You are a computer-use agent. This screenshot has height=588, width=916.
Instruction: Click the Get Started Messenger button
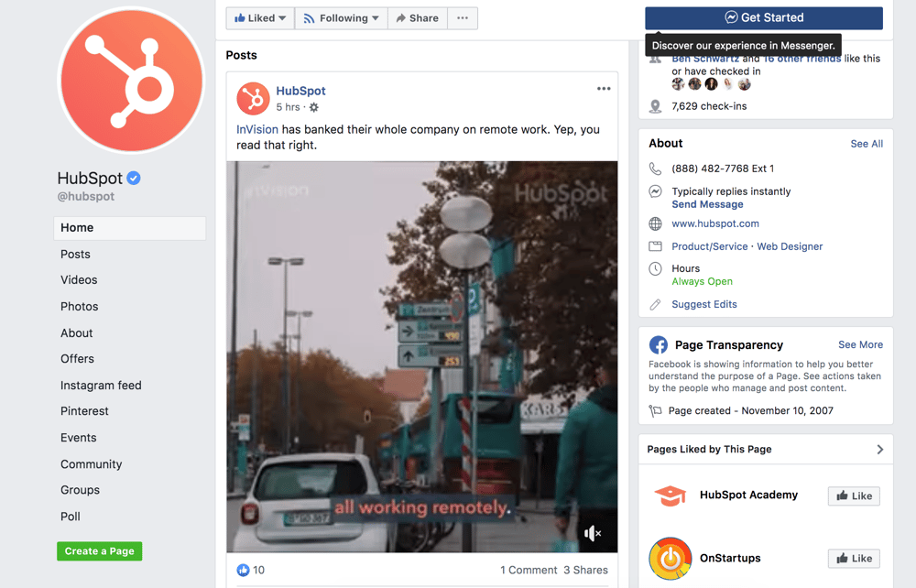[764, 18]
